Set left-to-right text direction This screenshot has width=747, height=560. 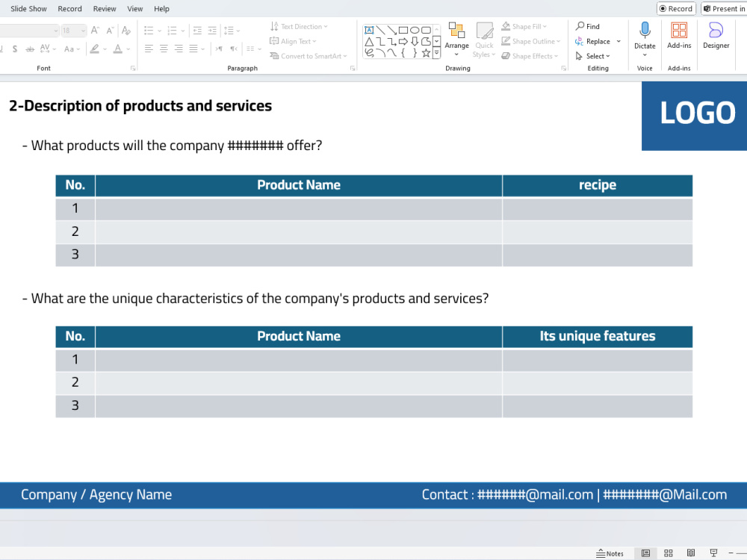tap(219, 49)
